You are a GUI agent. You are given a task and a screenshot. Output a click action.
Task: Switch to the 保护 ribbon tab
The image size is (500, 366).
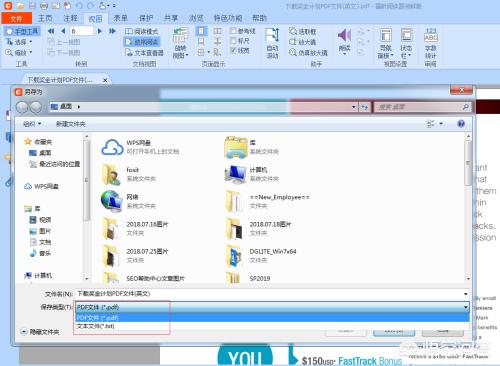tap(146, 18)
